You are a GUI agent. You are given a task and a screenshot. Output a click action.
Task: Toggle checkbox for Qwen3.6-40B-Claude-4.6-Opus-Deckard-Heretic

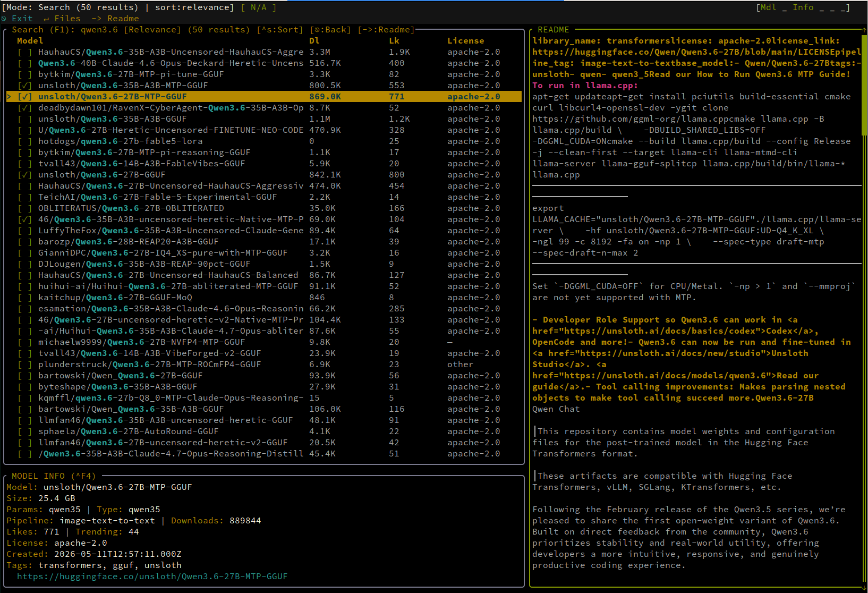[x=24, y=63]
